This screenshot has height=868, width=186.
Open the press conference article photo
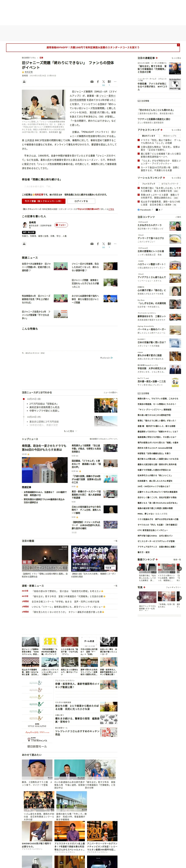(44, 104)
